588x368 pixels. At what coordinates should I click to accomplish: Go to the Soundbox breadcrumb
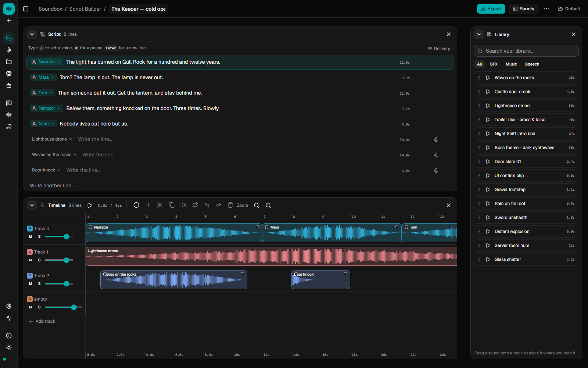click(50, 9)
